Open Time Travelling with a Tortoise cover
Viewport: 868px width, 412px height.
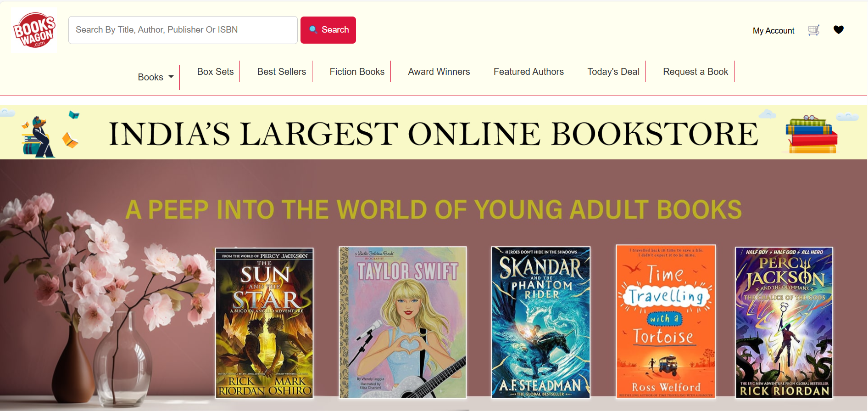(666, 322)
